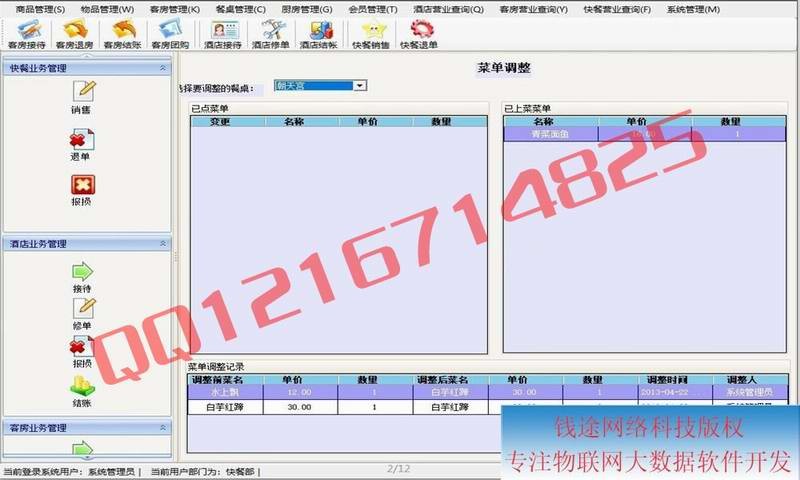Open 客房结账 from the toolbar

point(122,34)
